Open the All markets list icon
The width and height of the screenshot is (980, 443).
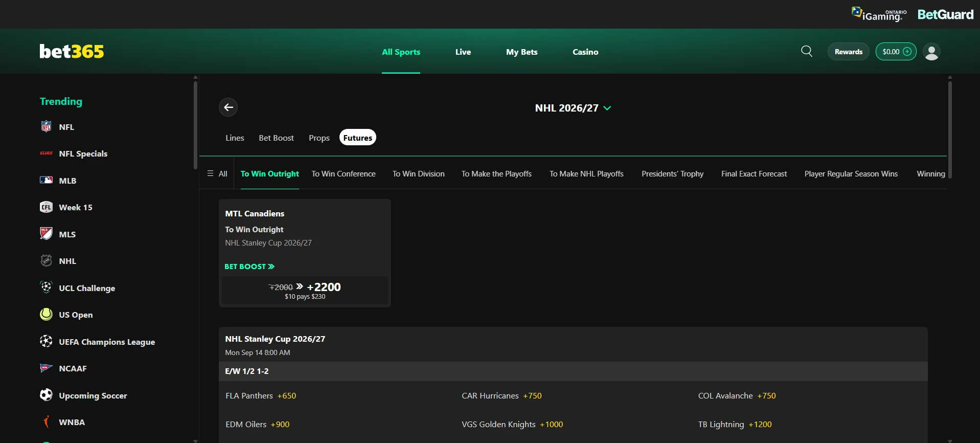210,173
